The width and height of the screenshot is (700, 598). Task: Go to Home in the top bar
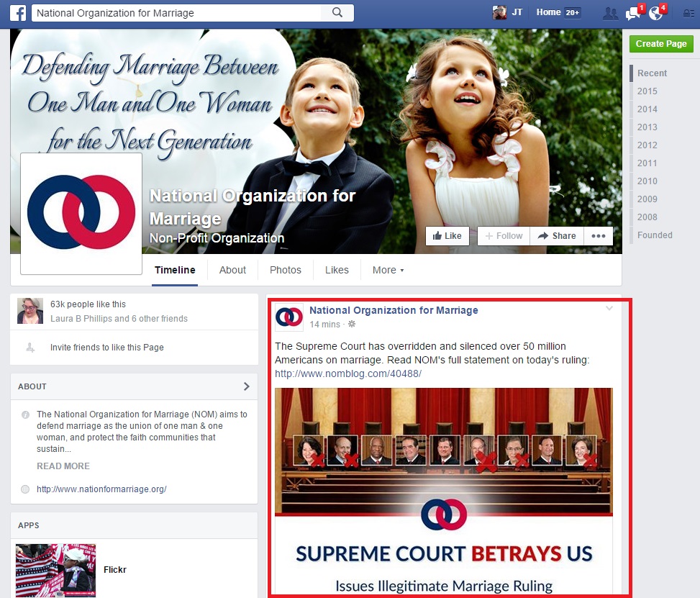(x=548, y=12)
